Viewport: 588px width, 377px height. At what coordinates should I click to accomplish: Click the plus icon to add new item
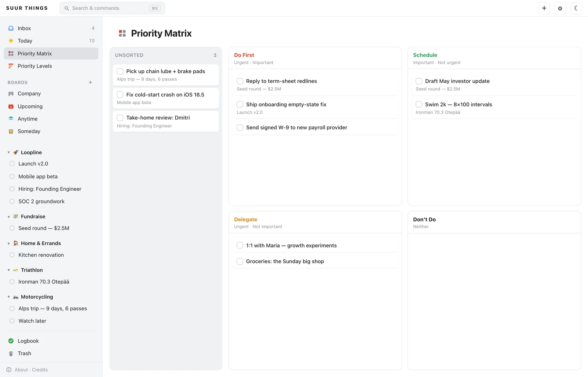pyautogui.click(x=544, y=8)
